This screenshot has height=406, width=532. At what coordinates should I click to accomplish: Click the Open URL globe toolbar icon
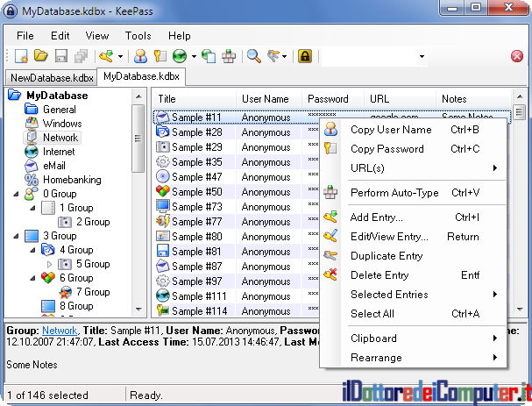coord(180,56)
